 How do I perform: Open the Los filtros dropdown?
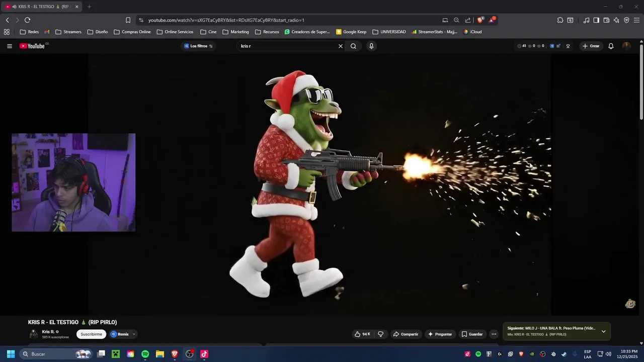198,46
